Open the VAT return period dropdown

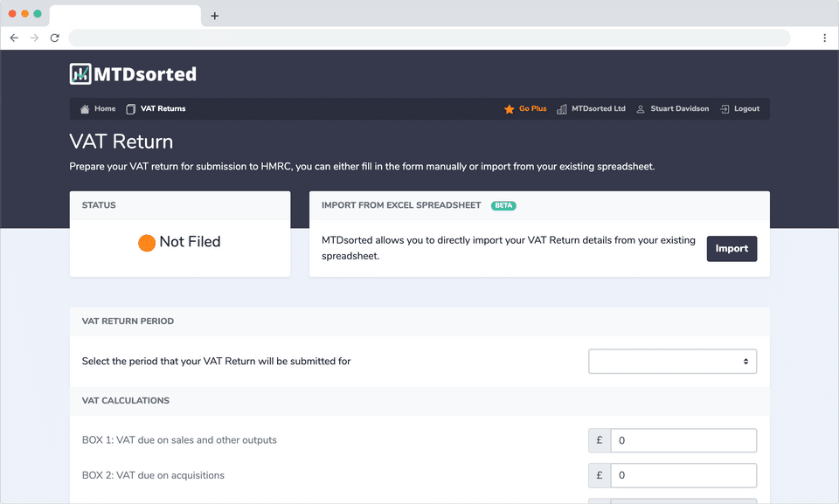click(x=672, y=361)
